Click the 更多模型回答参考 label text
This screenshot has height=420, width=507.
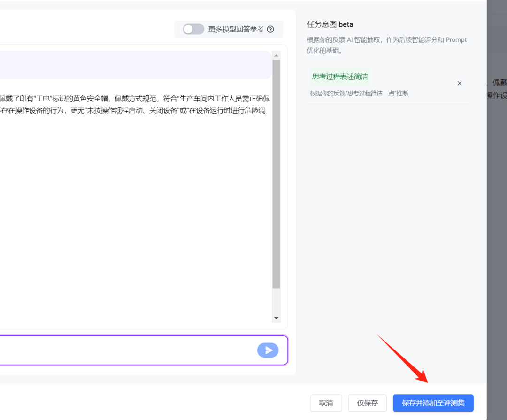coord(236,29)
